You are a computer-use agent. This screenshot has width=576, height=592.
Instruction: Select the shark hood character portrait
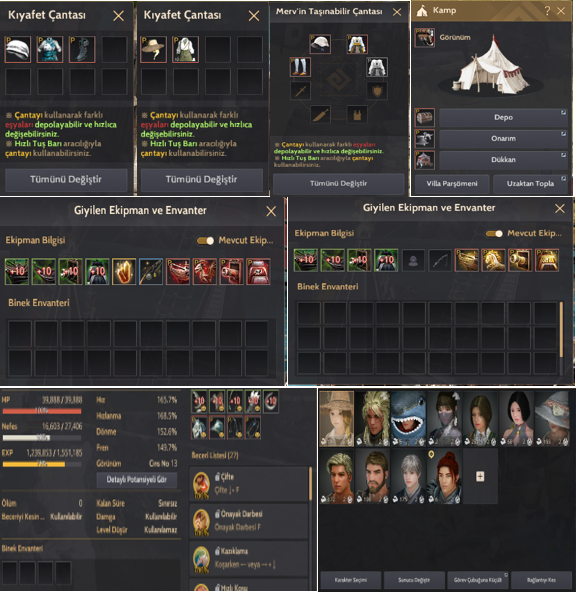tap(409, 419)
